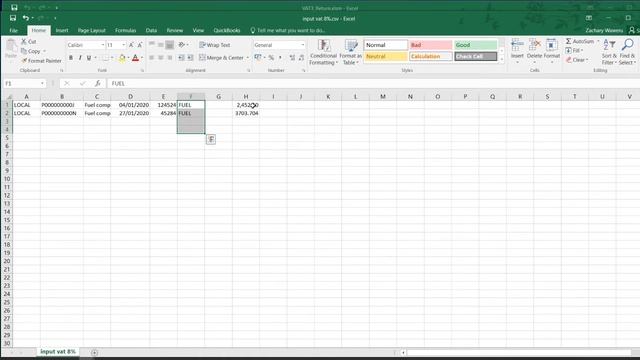
Task: Open the fill color dropdown arrow
Action: coord(128,58)
